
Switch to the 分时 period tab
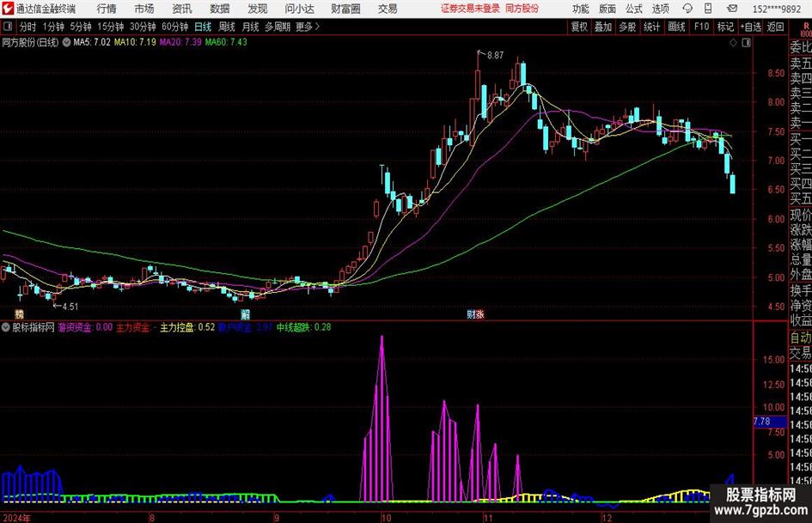(28, 27)
